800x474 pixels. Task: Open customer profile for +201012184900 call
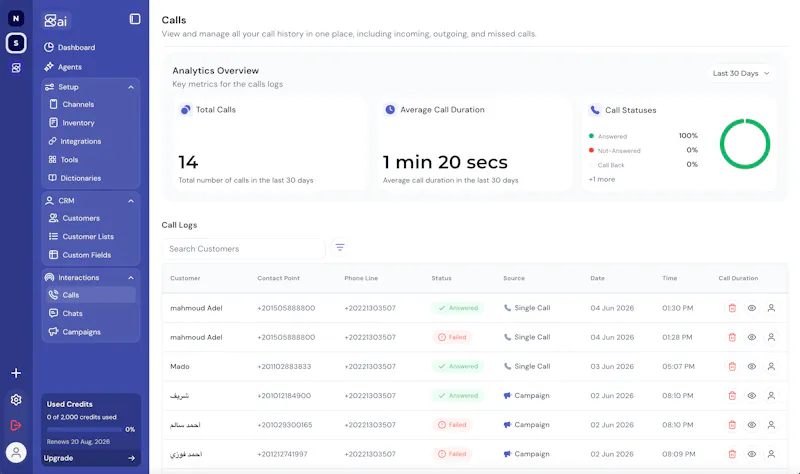tap(771, 395)
